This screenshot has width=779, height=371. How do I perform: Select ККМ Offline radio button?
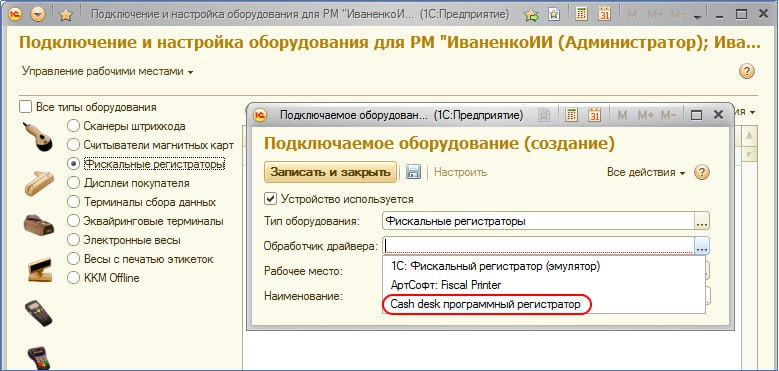click(x=73, y=278)
